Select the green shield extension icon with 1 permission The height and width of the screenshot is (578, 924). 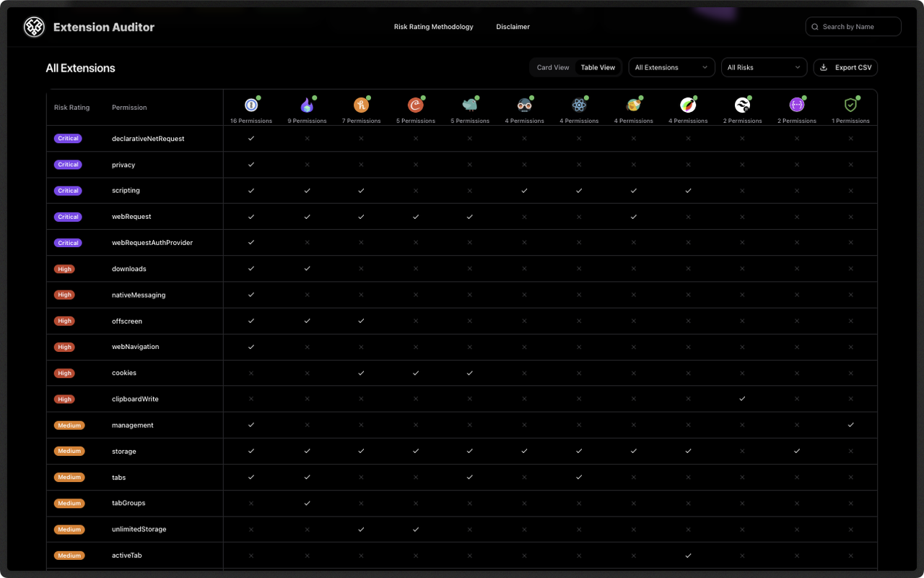(851, 105)
